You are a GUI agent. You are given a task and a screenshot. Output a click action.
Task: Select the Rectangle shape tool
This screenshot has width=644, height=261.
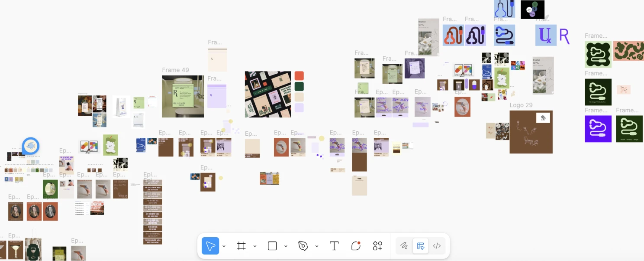(272, 246)
